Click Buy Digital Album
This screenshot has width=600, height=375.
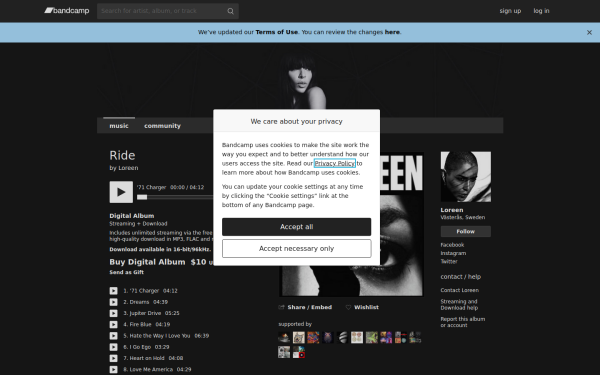(x=147, y=262)
